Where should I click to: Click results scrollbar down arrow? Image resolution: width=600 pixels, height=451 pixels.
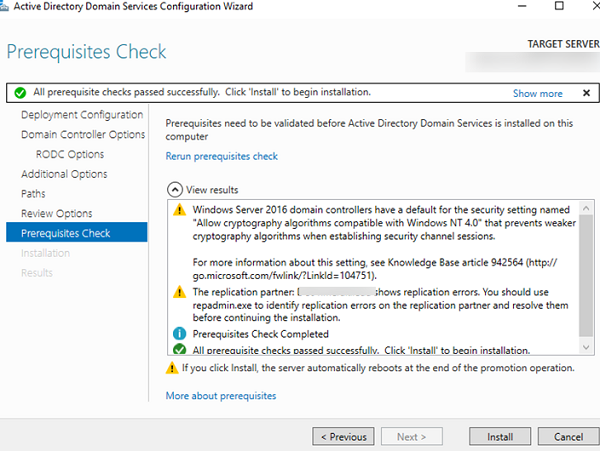(586, 347)
